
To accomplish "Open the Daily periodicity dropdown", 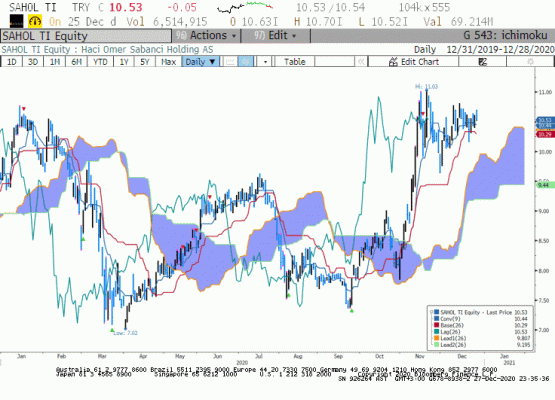I will point(200,62).
